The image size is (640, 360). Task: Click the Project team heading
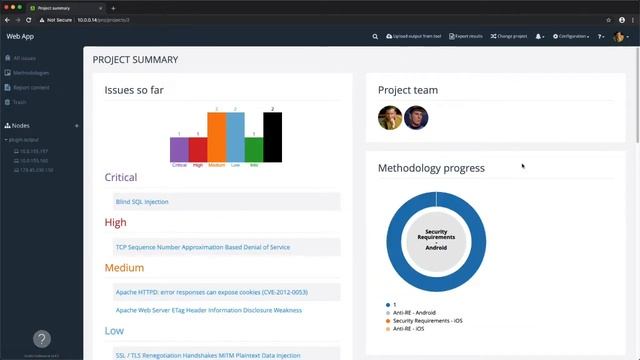(408, 90)
